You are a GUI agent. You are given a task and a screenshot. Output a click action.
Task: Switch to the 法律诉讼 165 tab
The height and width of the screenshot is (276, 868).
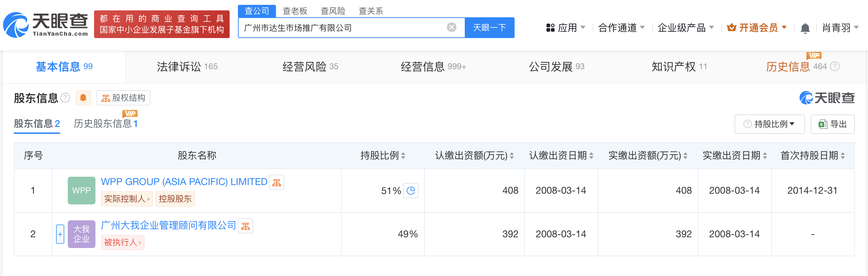pyautogui.click(x=187, y=67)
